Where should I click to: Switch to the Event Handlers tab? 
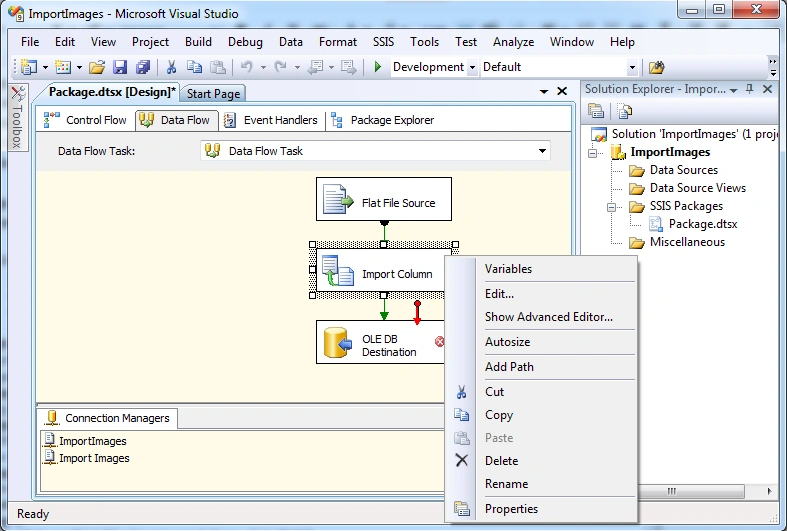[271, 120]
